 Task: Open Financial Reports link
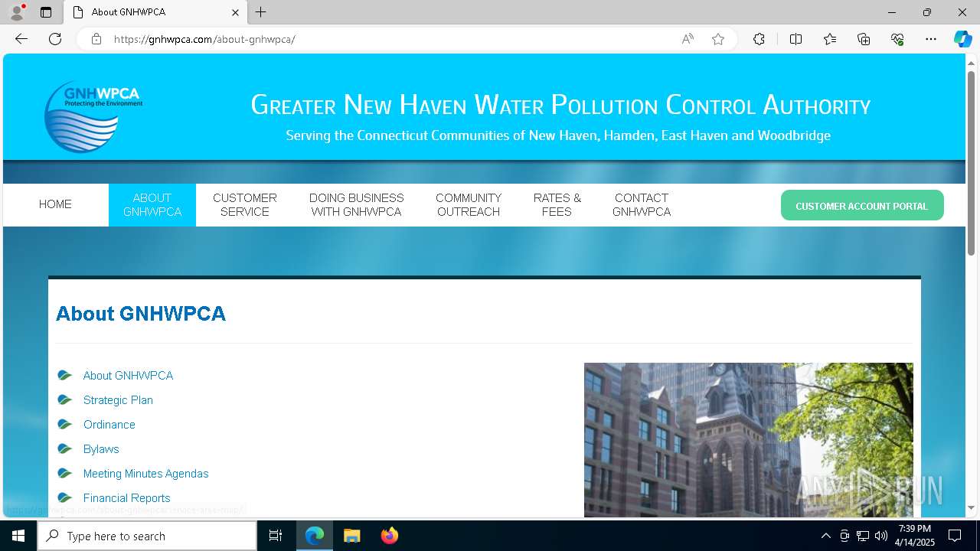126,498
